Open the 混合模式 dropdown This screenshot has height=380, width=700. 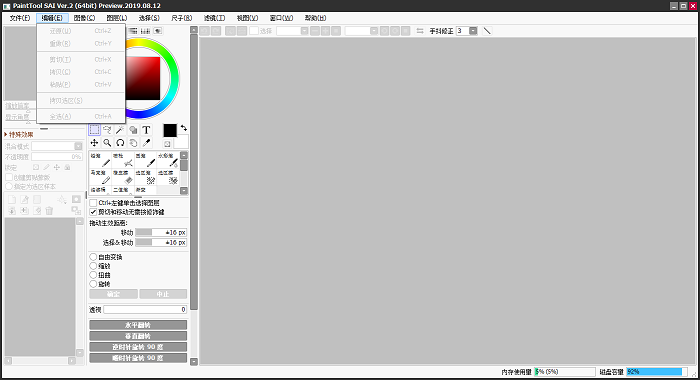click(57, 146)
